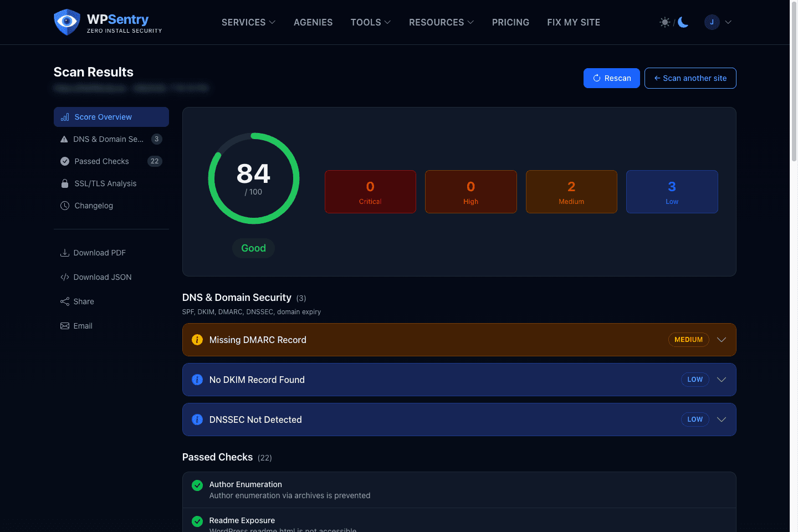The height and width of the screenshot is (532, 798).
Task: Click the Rescan button
Action: click(612, 78)
